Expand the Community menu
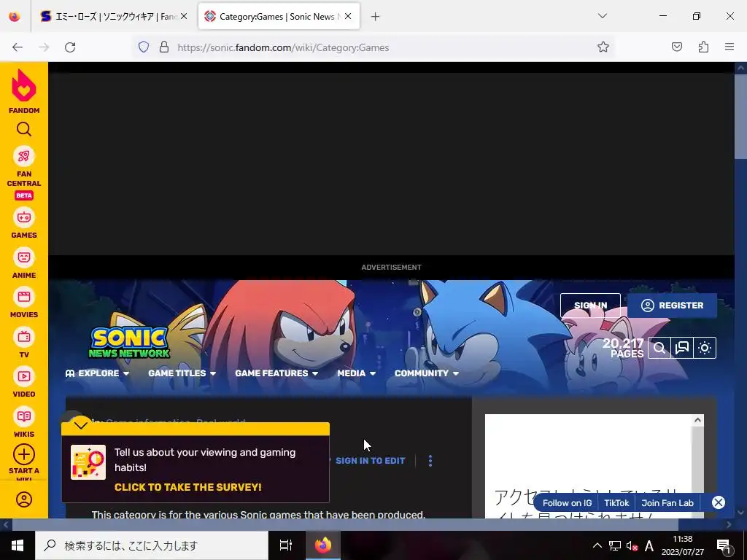 pos(426,373)
